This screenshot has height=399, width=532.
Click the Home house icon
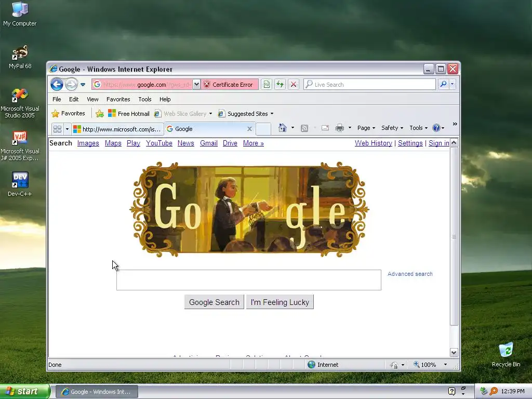coord(282,128)
